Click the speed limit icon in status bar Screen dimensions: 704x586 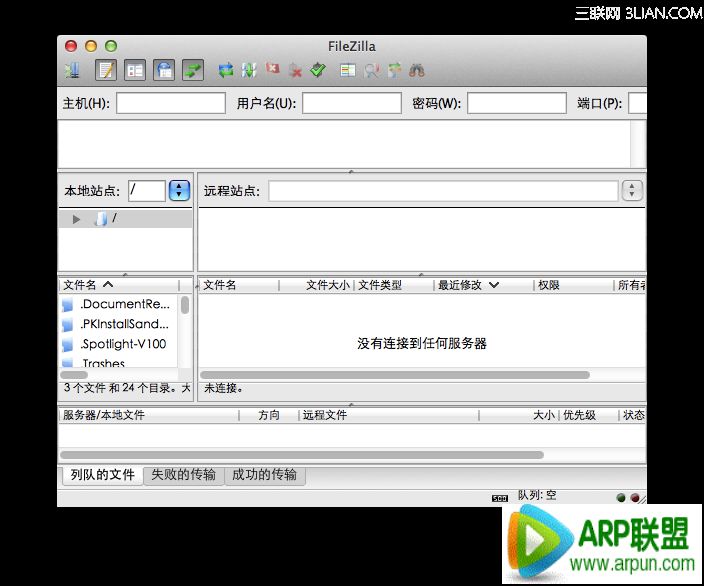point(500,498)
